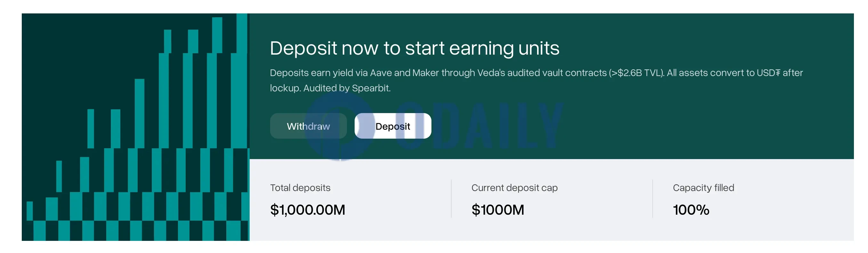This screenshot has width=868, height=253.
Task: Click the USD₮ symbol in the description
Action: [768, 73]
